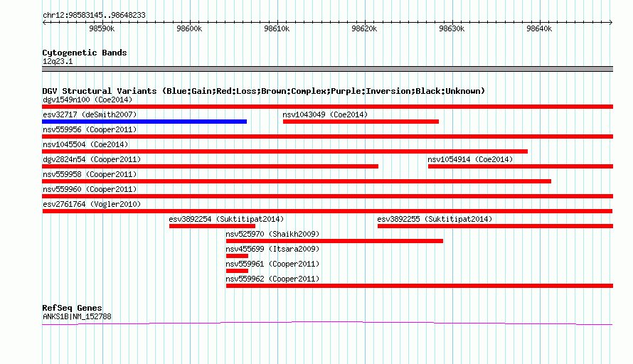The height and width of the screenshot is (364, 633).
Task: Click the red bar under esv3892255
Action: [x=495, y=226]
